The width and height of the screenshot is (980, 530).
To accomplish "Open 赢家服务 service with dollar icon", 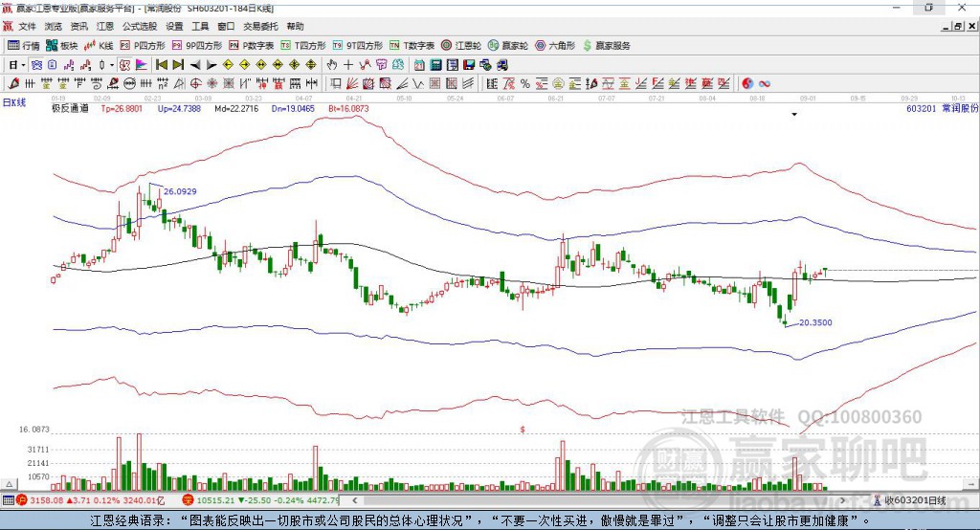I will 606,46.
